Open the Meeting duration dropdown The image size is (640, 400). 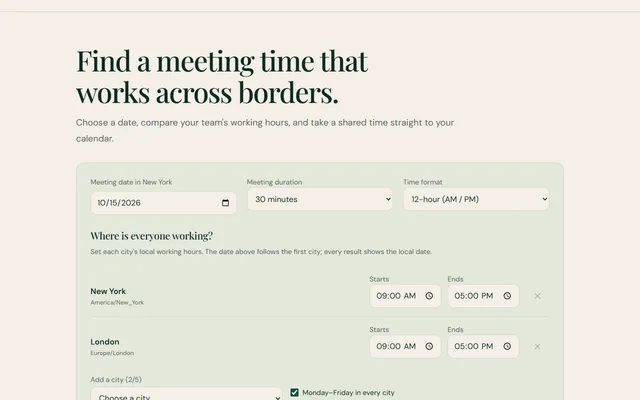point(320,199)
